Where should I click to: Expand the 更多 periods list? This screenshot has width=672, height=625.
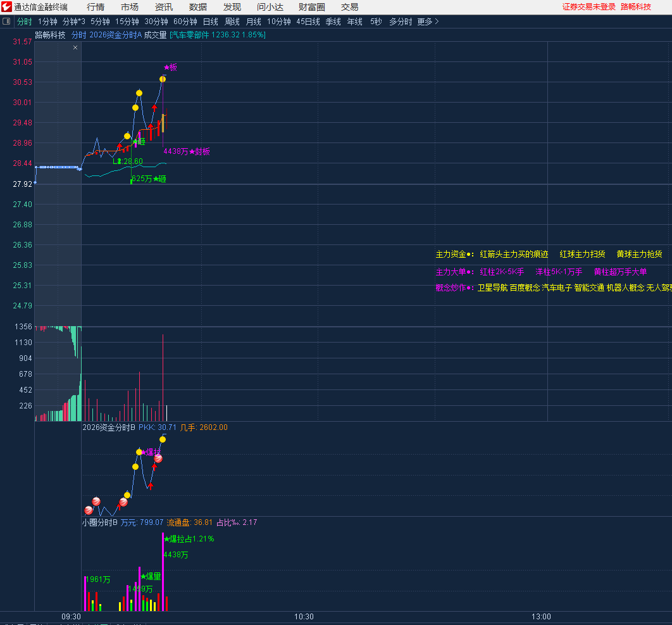(x=428, y=22)
